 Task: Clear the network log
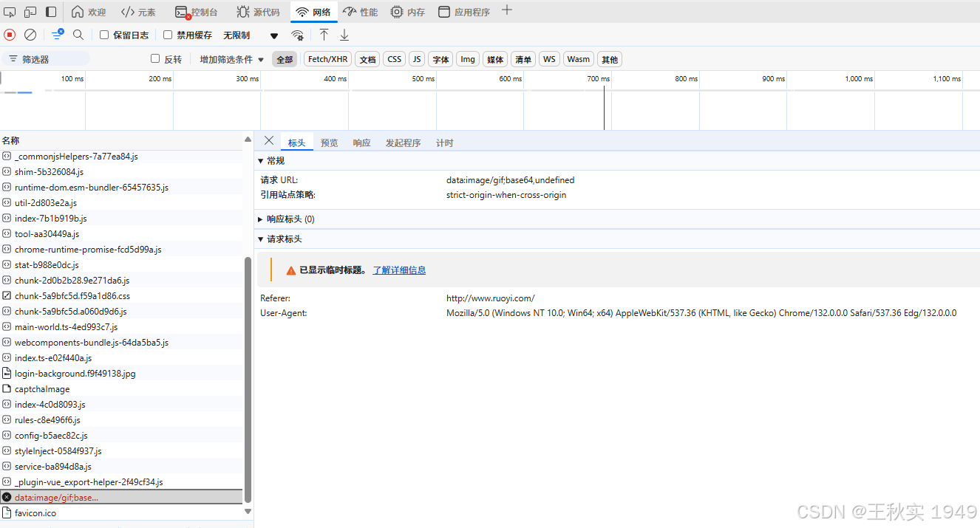30,35
